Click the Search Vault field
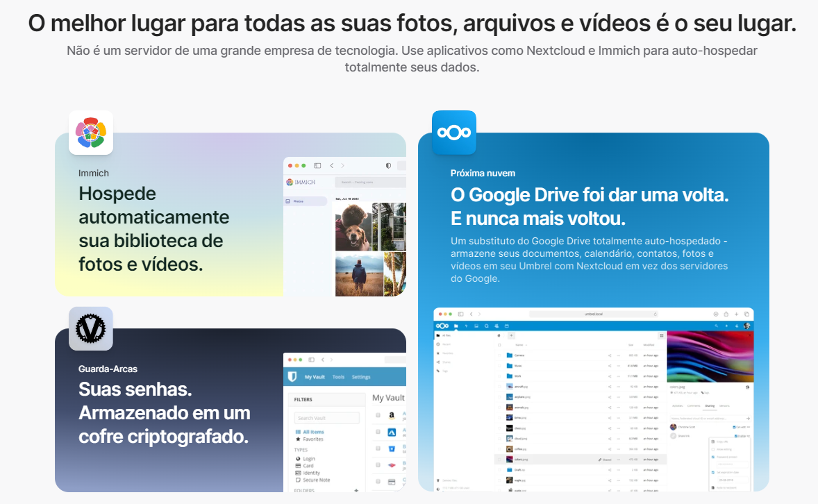Viewport: 818px width, 504px height. coord(326,418)
